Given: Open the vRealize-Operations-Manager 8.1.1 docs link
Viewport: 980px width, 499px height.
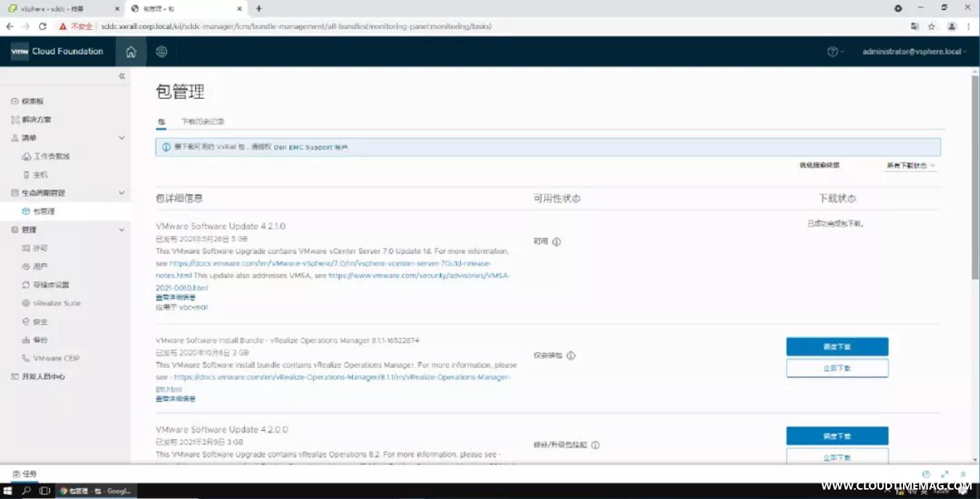Looking at the screenshot, I should [334, 383].
